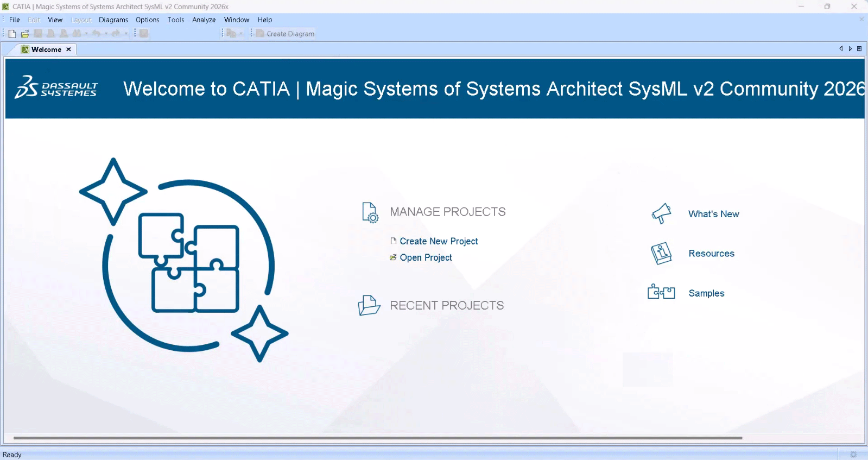Click the greyed Edit menu
The width and height of the screenshot is (868, 460).
[34, 20]
